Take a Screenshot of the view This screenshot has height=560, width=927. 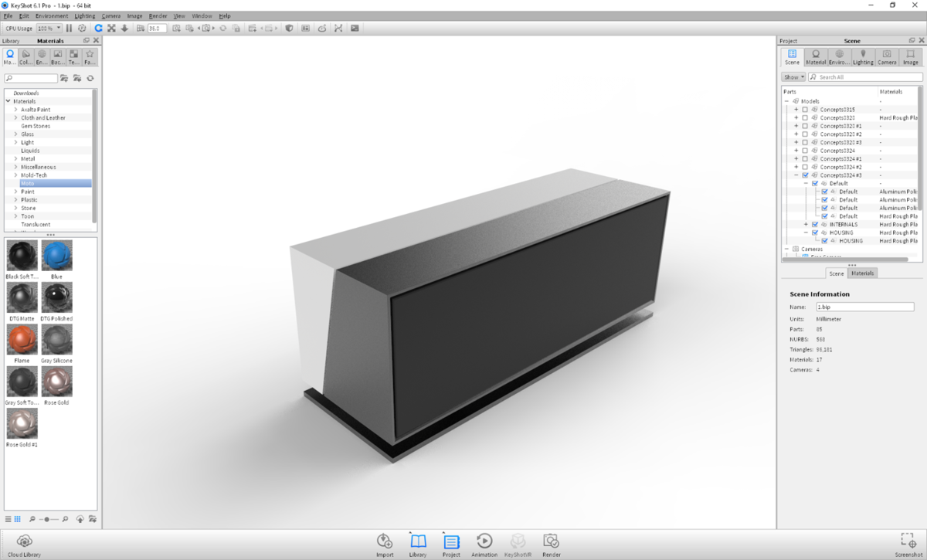tap(908, 545)
